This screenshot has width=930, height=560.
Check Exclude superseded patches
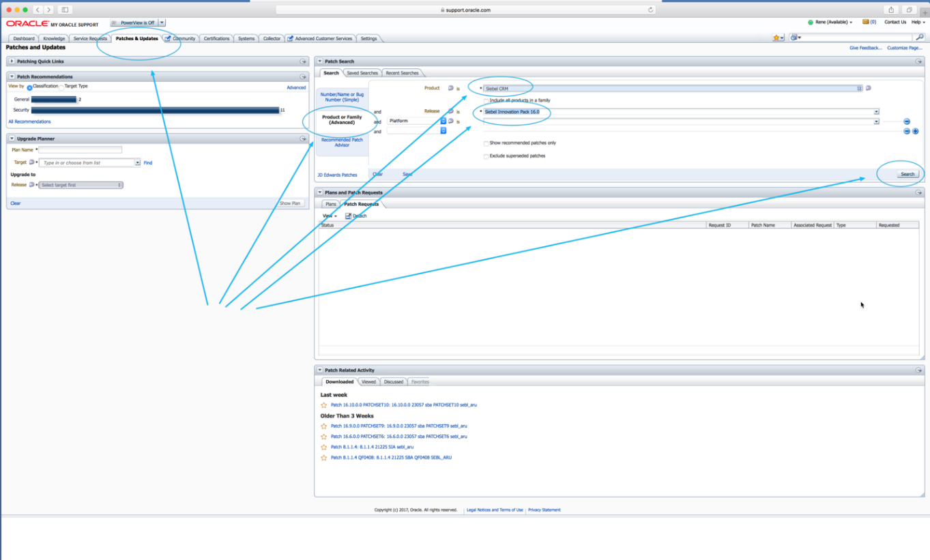[x=486, y=156]
